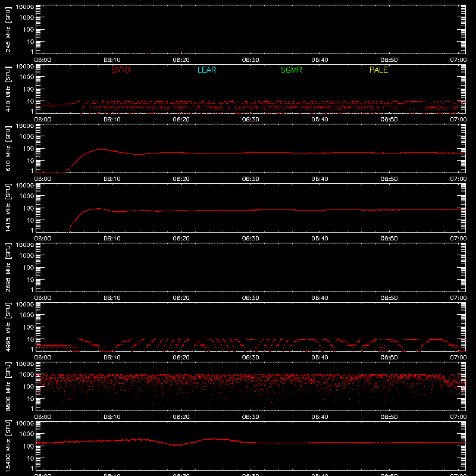Viewport: 476px width, 476px height.
Task: Click the 100 tick of 15400 MHz panel
Action: click(x=29, y=446)
